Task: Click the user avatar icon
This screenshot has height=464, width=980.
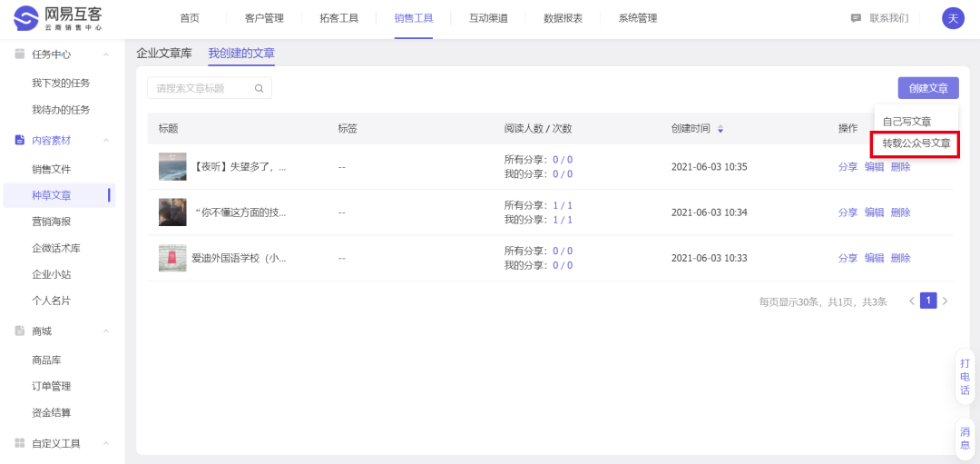Action: pyautogui.click(x=953, y=18)
